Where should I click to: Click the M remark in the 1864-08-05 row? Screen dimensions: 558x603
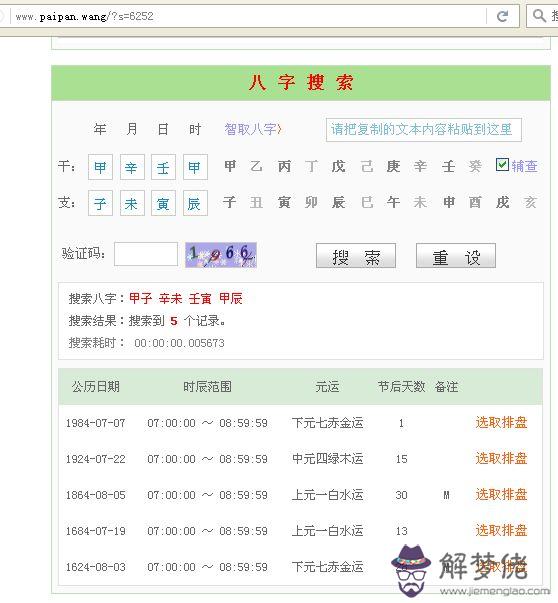pyautogui.click(x=446, y=495)
